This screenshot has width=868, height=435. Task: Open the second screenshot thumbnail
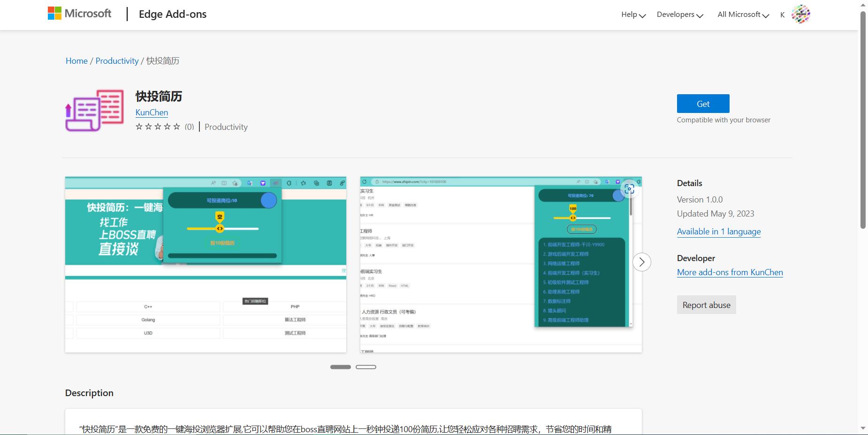click(501, 265)
